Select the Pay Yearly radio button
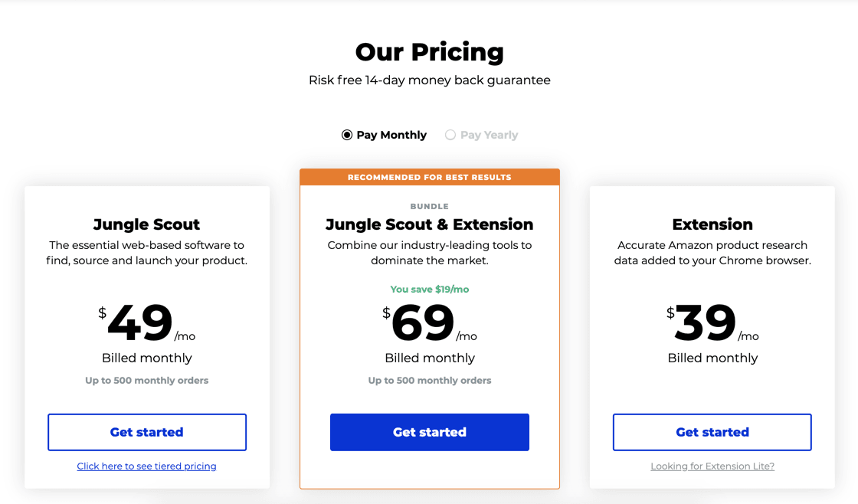The image size is (858, 504). coord(450,135)
